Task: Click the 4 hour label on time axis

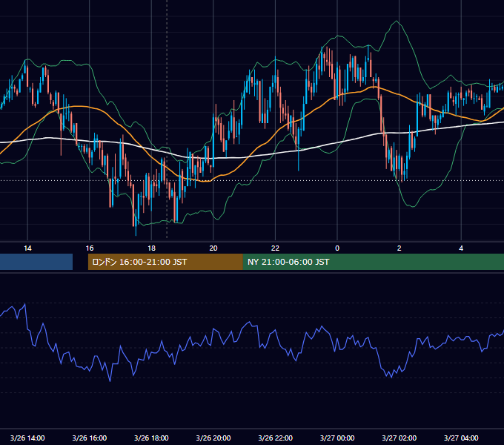Action: coord(461,248)
